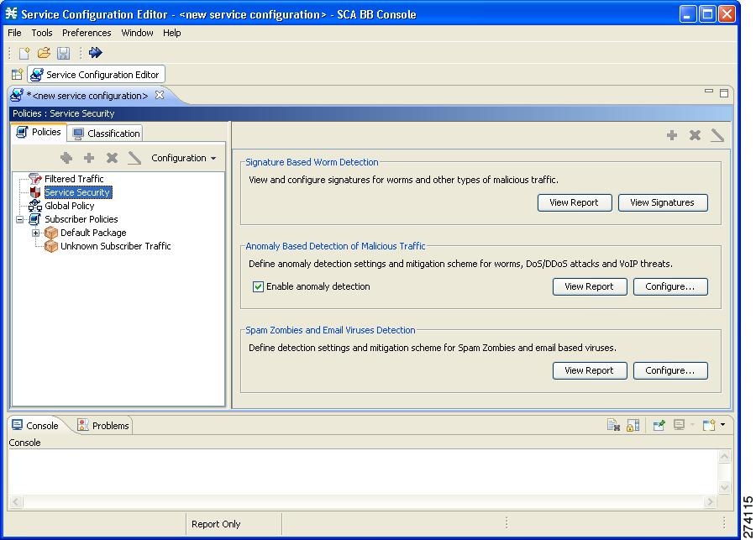Close the new service configuration editor tab
The image size is (756, 540).
[160, 95]
